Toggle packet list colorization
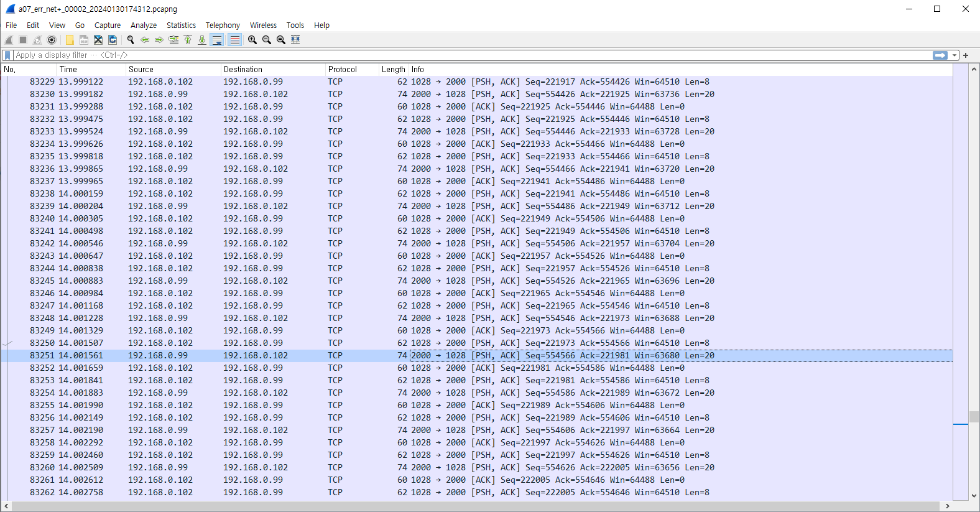Viewport: 980px width, 512px height. click(234, 40)
